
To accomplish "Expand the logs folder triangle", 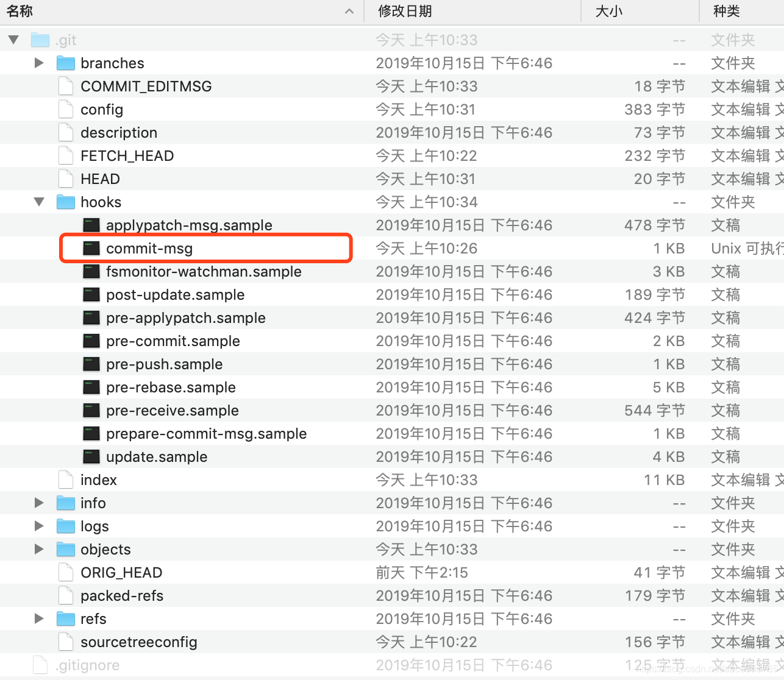I will click(39, 526).
